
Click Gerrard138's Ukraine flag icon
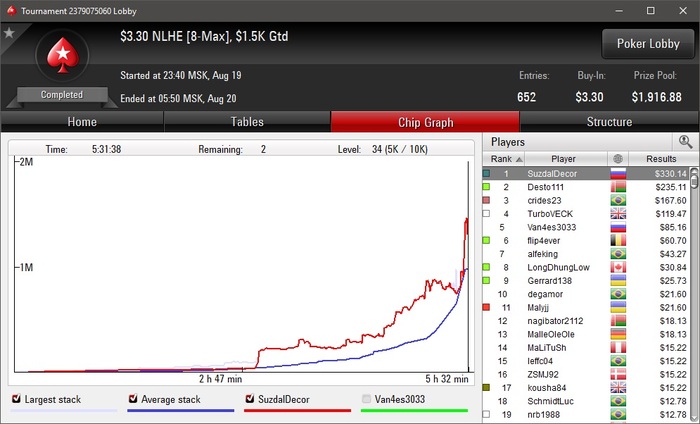(618, 281)
